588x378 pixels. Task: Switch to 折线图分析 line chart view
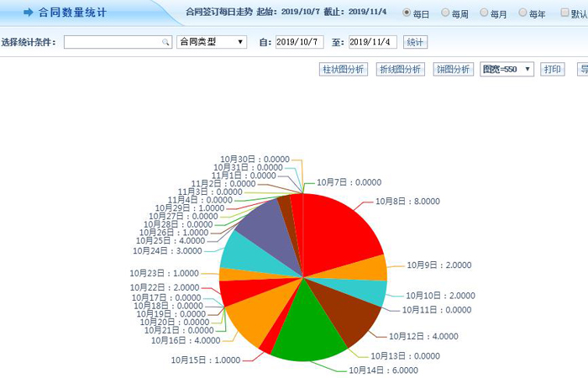point(400,69)
